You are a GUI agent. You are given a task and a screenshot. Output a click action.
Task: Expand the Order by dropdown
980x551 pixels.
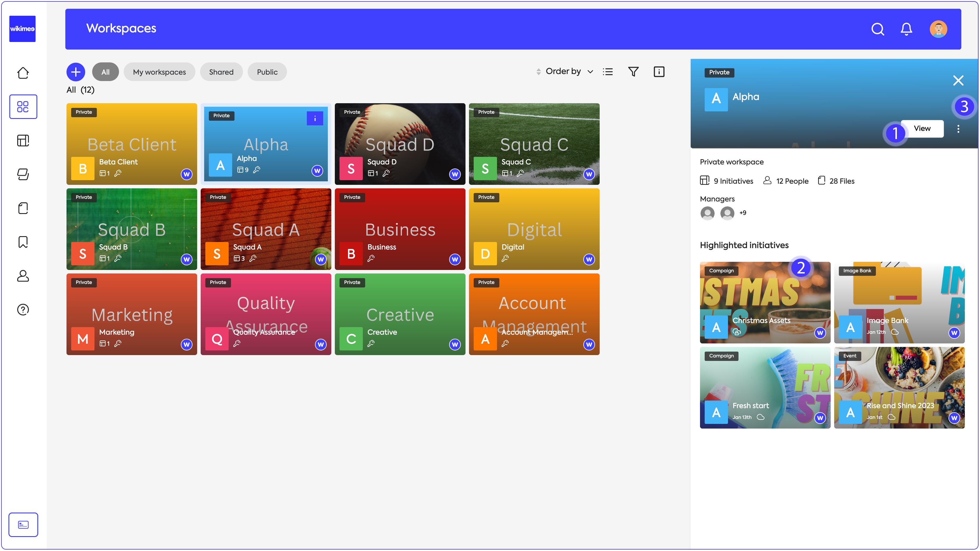click(x=569, y=71)
